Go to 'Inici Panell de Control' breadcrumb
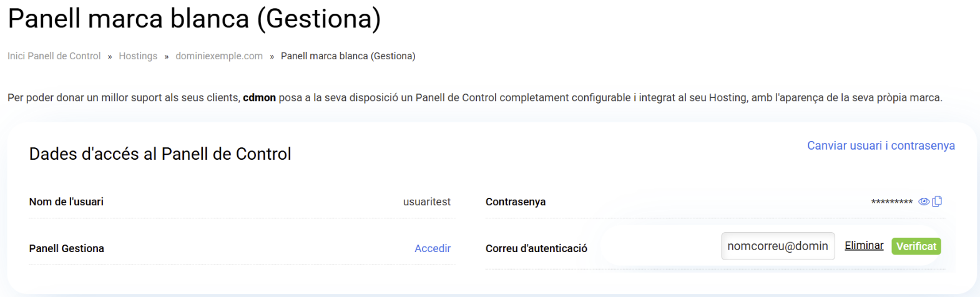Viewport: 980px width, 297px height. pyautogui.click(x=54, y=56)
